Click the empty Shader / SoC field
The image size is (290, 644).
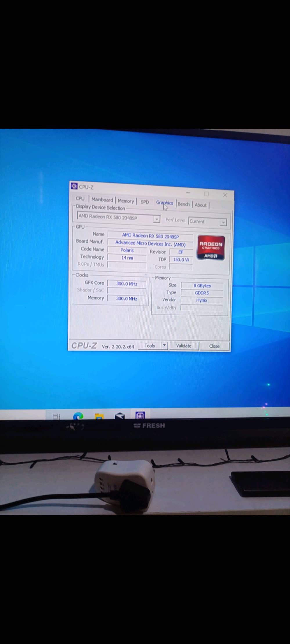click(x=127, y=291)
